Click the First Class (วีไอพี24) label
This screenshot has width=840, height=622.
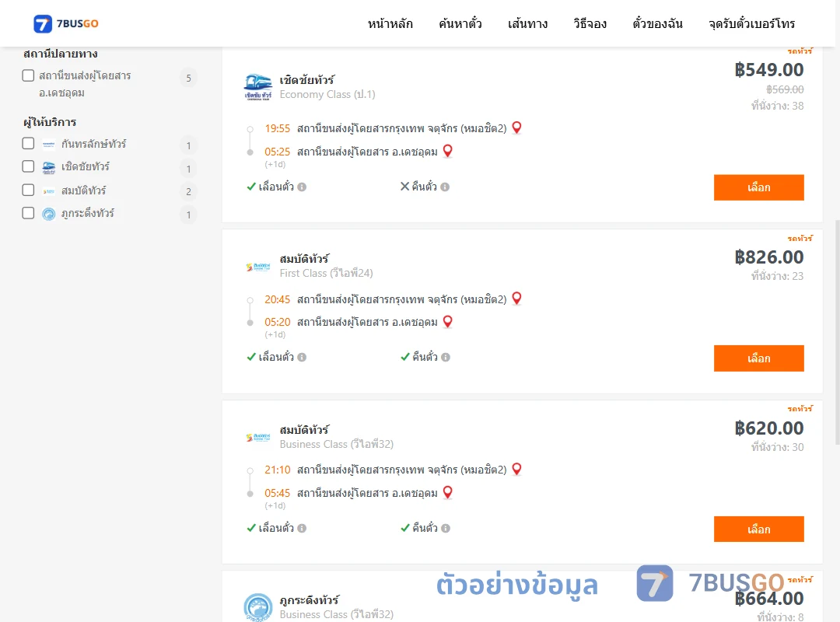point(326,273)
